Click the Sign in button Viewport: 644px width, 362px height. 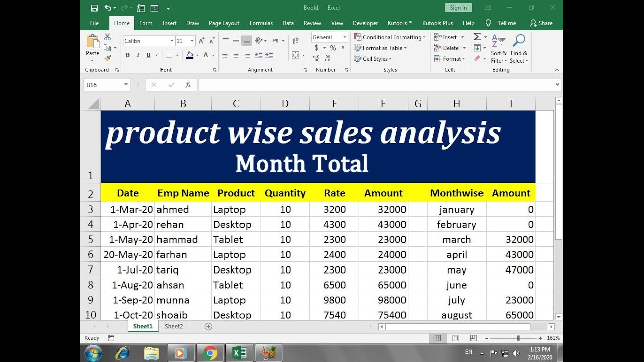[458, 8]
